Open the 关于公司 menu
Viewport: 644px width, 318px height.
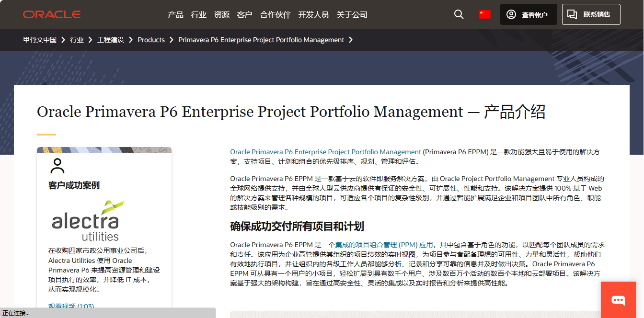[352, 15]
